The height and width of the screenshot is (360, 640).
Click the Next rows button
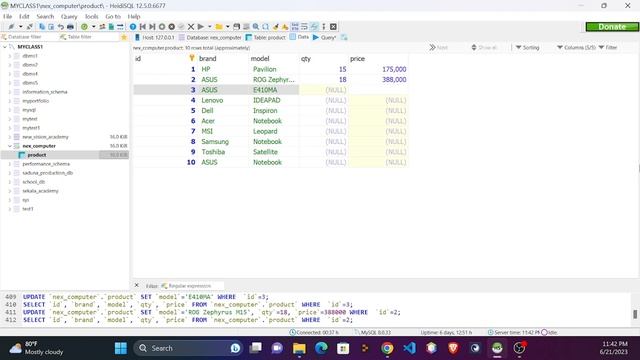pos(438,48)
